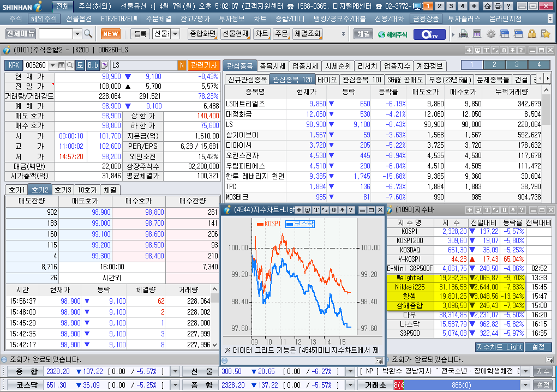Switch to virtual screen 2
Screen dimensions: 557x392
point(440,6)
